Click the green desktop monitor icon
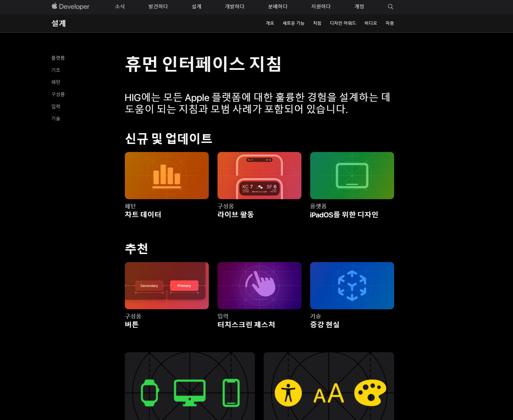The height and width of the screenshot is (420, 513). pyautogui.click(x=190, y=393)
